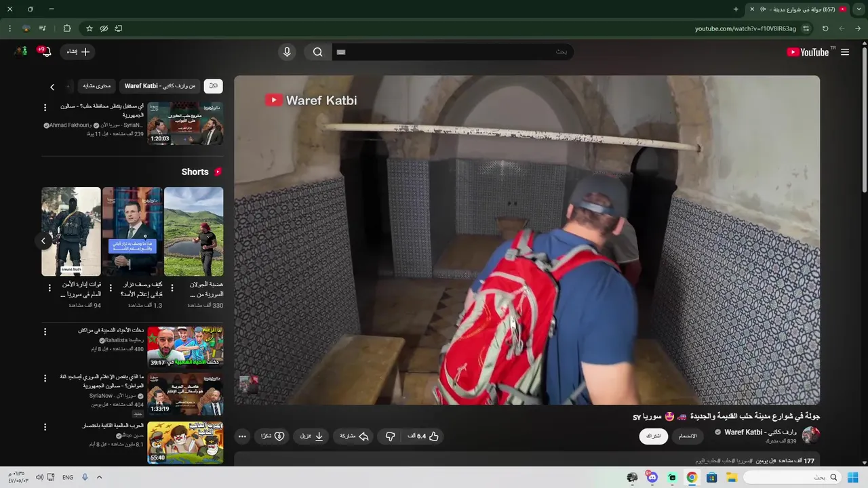Open Discord from taskbar

pos(652,477)
